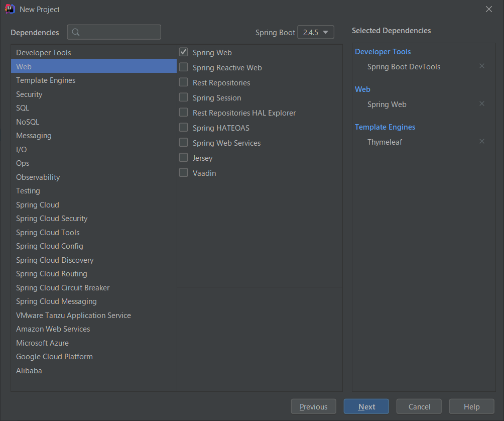Screen dimensions: 504x421
Task: Enable the Jersey checkbox
Action: pyautogui.click(x=184, y=157)
